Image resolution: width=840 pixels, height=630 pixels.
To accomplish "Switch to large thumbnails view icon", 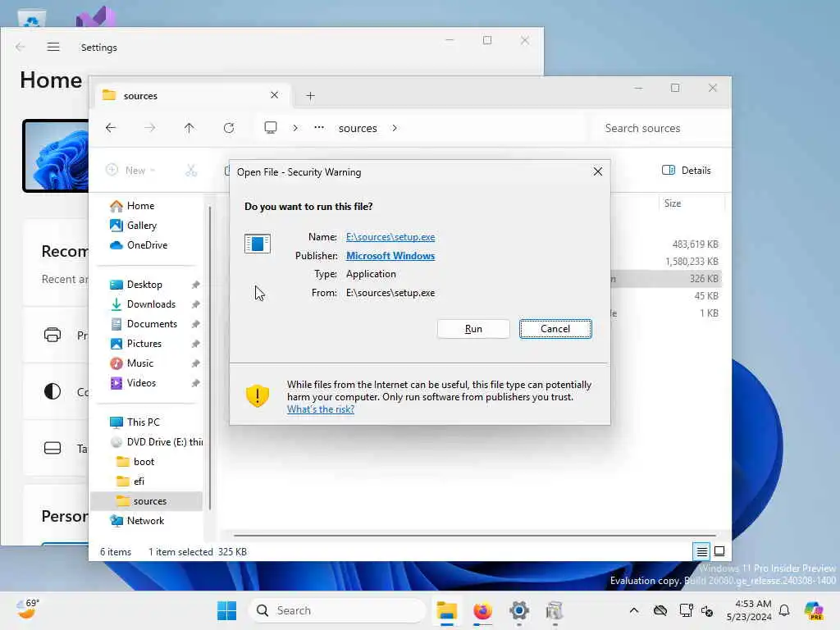I will [719, 551].
